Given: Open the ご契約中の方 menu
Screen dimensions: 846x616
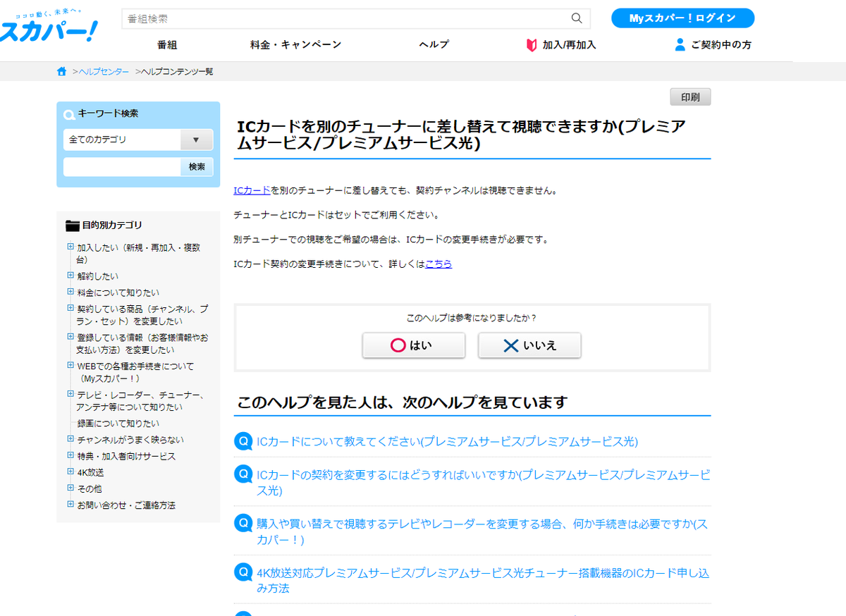Looking at the screenshot, I should pyautogui.click(x=721, y=44).
